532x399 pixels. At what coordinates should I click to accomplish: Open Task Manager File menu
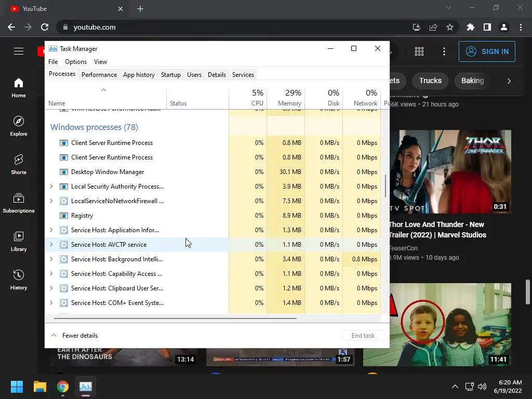(53, 62)
